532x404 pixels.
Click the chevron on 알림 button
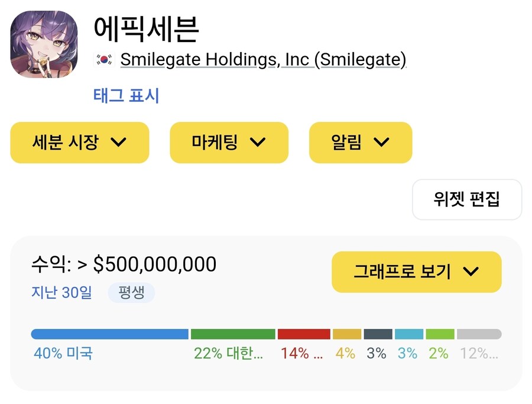point(381,142)
